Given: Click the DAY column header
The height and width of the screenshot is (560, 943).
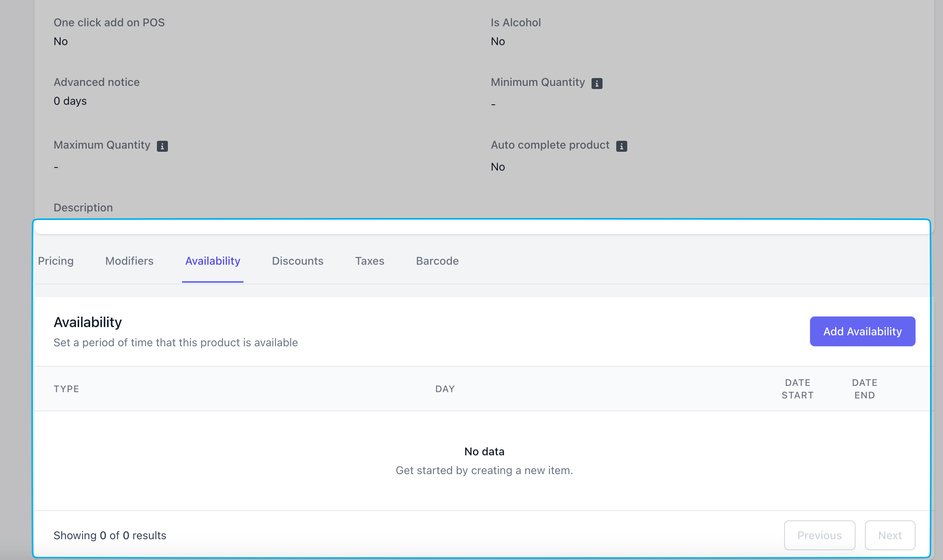Looking at the screenshot, I should (445, 389).
